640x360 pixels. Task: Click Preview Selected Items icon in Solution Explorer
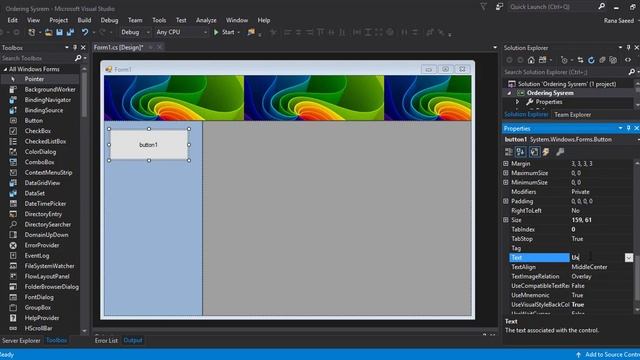(628, 60)
